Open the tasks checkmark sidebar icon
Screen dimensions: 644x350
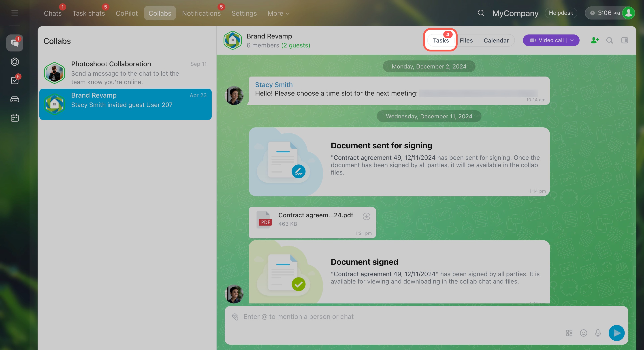click(15, 81)
